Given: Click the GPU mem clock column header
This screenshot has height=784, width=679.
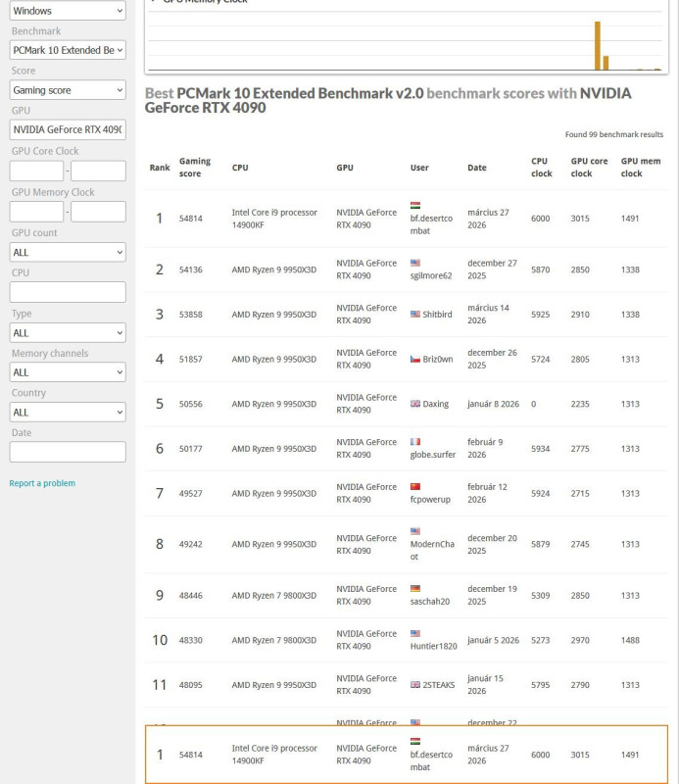Looking at the screenshot, I should pos(641,167).
